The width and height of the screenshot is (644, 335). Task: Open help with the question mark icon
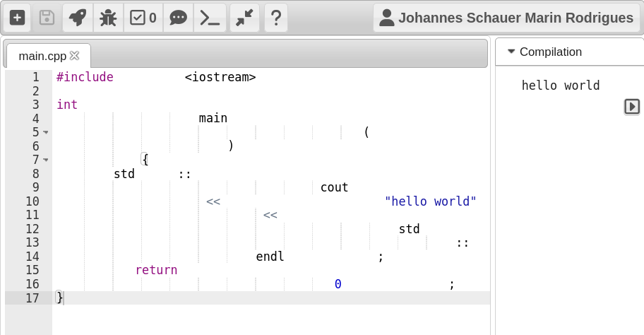click(x=276, y=18)
